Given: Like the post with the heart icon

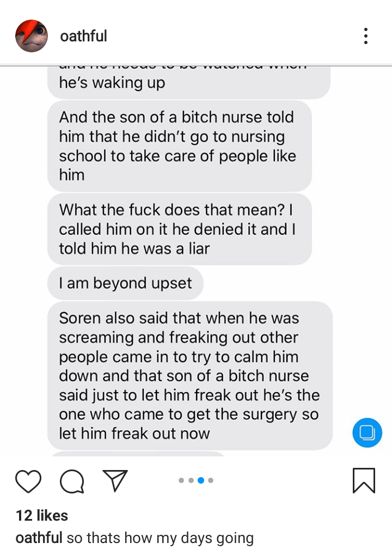Looking at the screenshot, I should click(28, 481).
